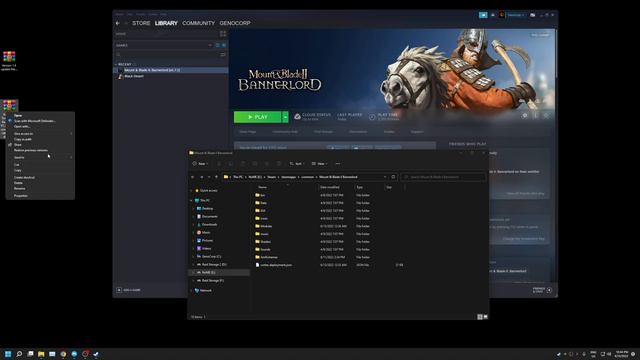
Task: Choose Scan with Microsoft Defender
Action: click(x=40, y=121)
